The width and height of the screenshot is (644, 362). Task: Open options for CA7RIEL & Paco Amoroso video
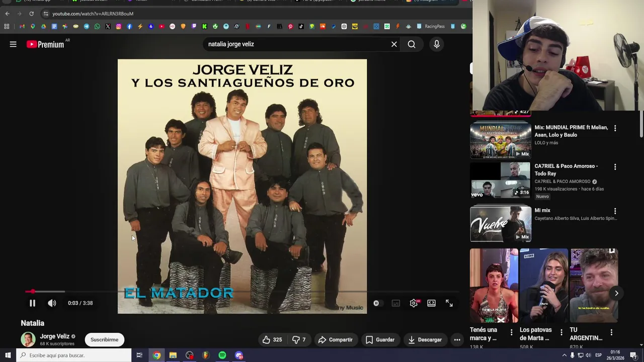(615, 167)
